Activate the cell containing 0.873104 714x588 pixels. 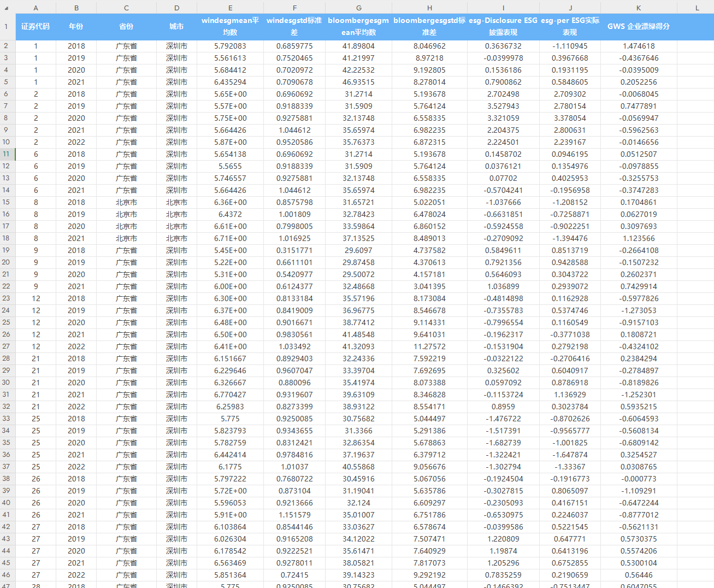(294, 491)
